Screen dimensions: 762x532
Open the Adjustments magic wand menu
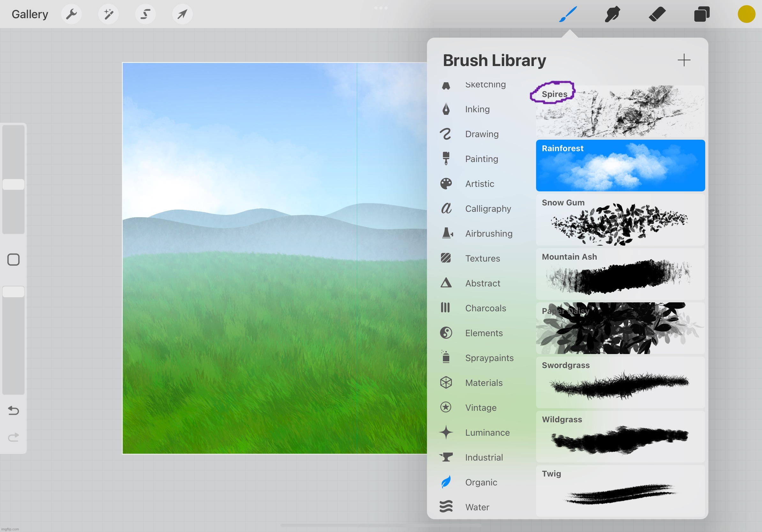click(x=108, y=14)
